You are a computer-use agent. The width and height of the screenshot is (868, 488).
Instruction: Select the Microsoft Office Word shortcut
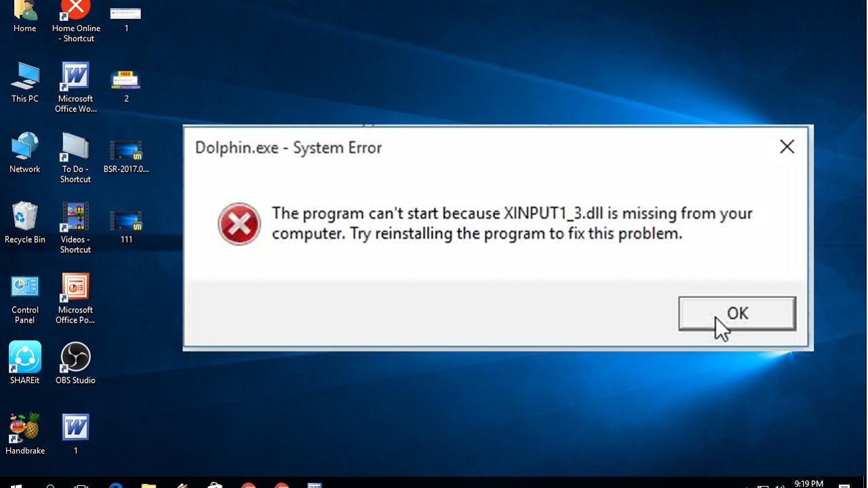coord(75,87)
